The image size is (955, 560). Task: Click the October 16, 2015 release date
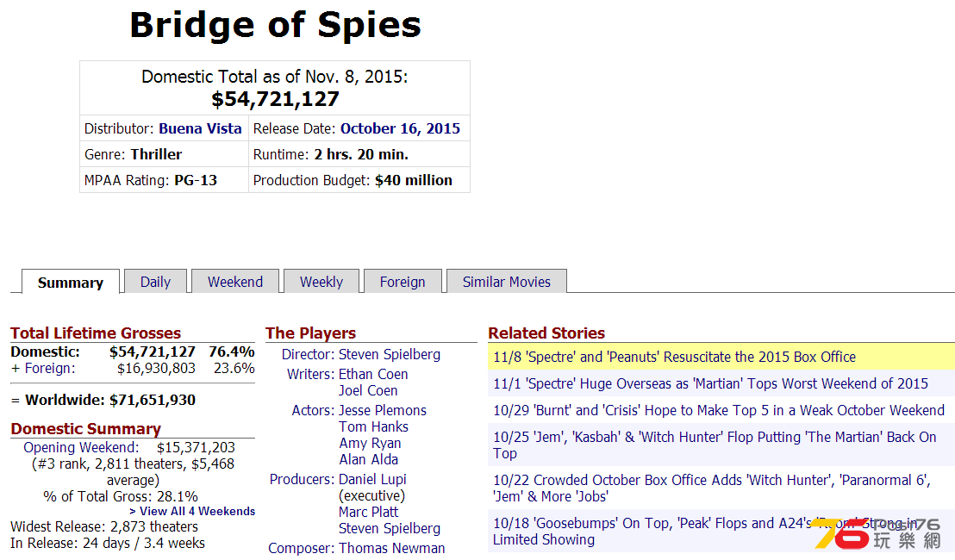click(x=400, y=128)
